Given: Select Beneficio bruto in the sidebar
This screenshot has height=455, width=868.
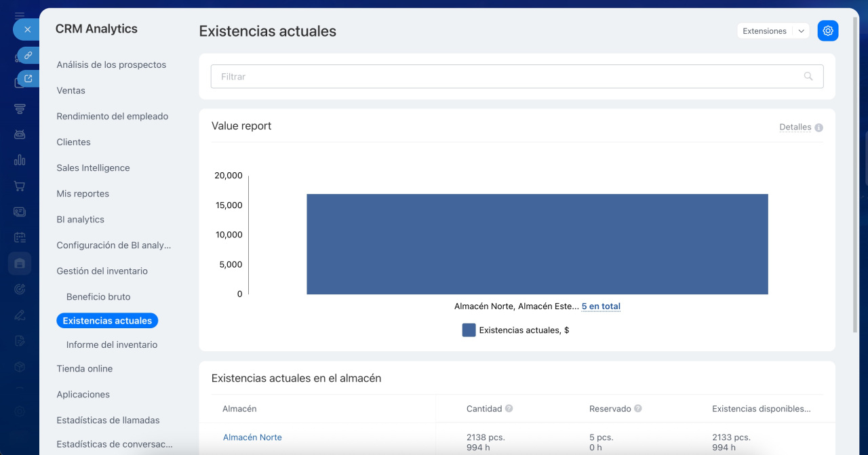Looking at the screenshot, I should pyautogui.click(x=98, y=297).
